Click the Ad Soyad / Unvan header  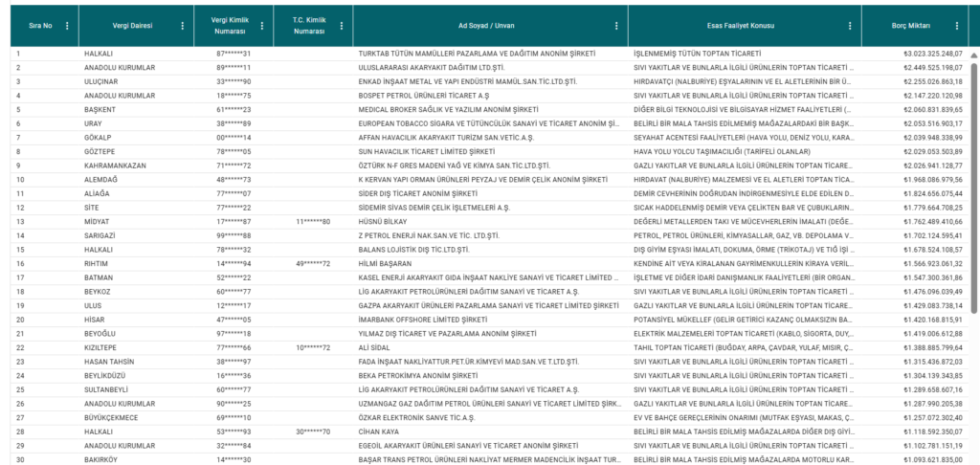pos(489,26)
